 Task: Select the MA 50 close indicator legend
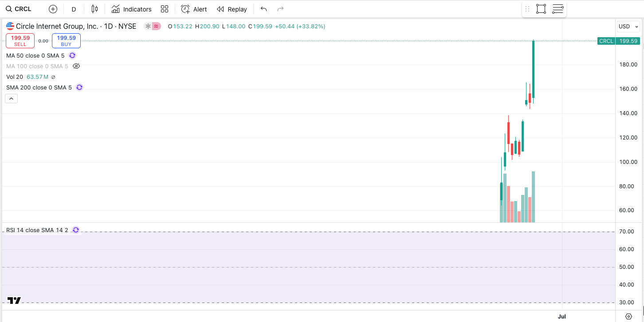coord(35,55)
